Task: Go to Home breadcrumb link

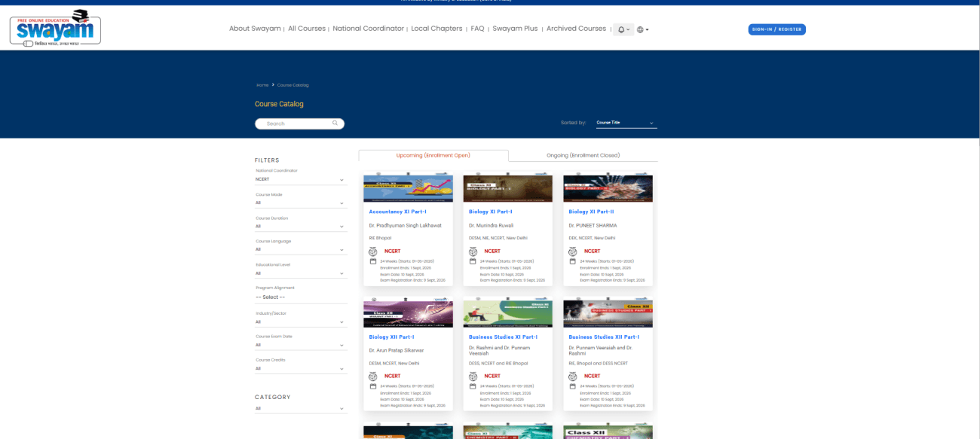Action: pyautogui.click(x=262, y=85)
